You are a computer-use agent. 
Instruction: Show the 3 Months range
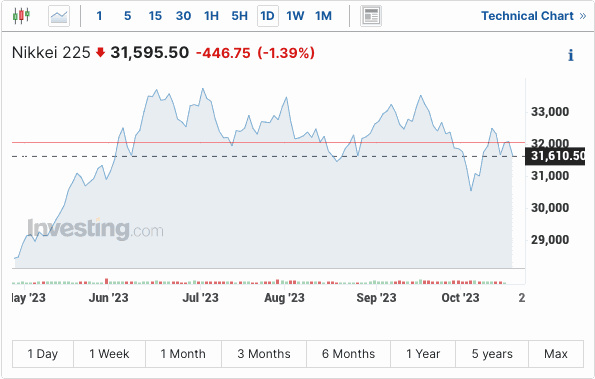264,354
